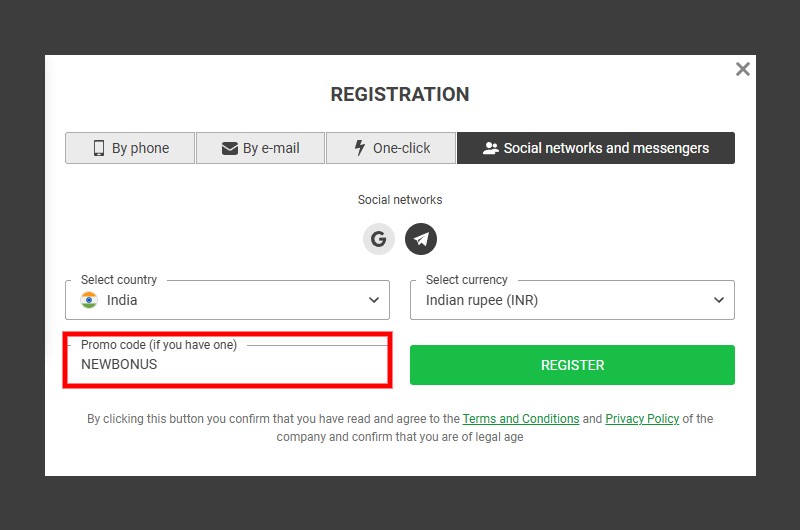Image resolution: width=800 pixels, height=530 pixels.
Task: Sign up with the Google icon
Action: coord(379,239)
